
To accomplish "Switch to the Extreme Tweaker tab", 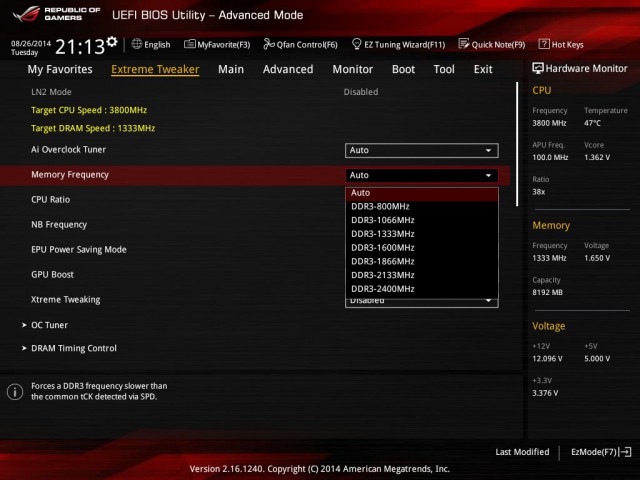I will [x=155, y=69].
